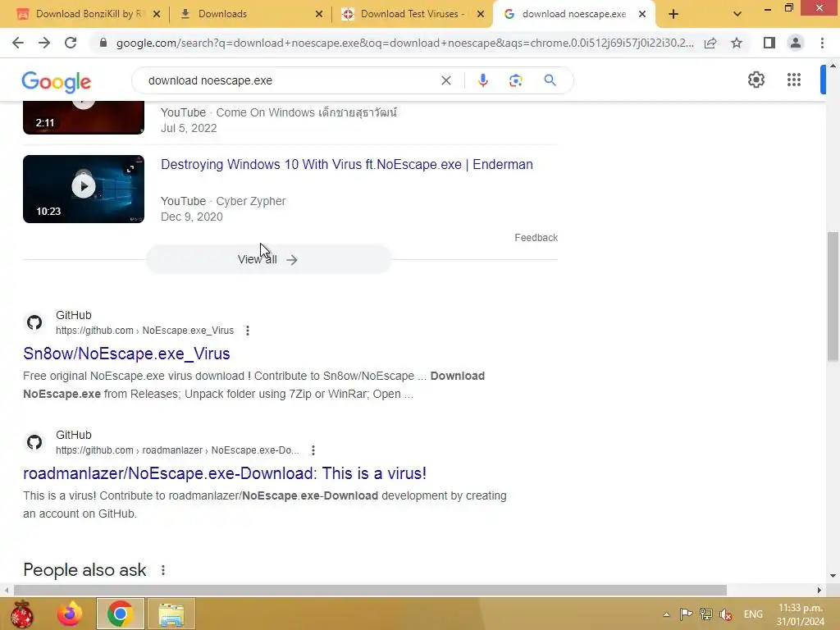Focus the Google search box
The height and width of the screenshot is (630, 840).
[x=290, y=80]
